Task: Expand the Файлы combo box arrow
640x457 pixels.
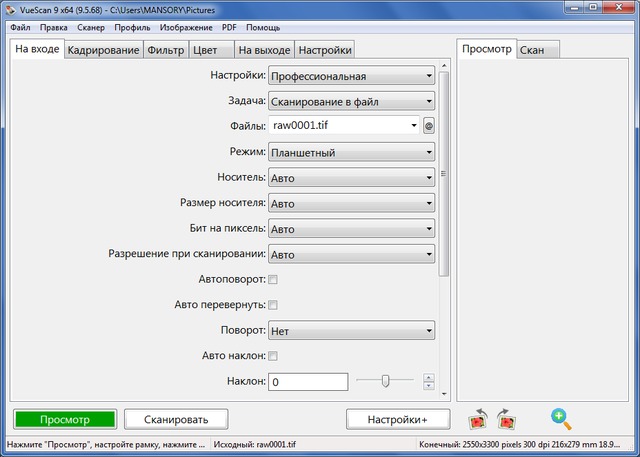Action: coord(414,126)
